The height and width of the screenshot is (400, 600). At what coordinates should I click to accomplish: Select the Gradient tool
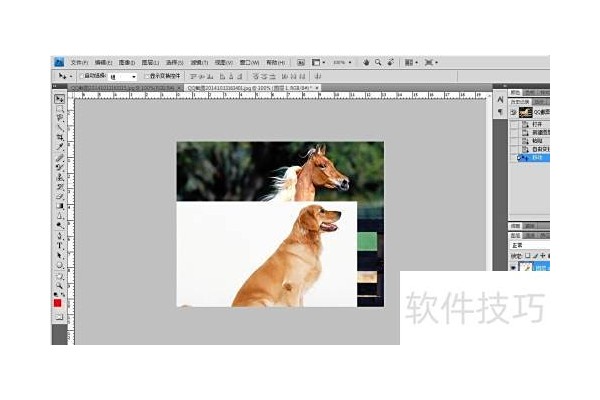click(x=59, y=206)
